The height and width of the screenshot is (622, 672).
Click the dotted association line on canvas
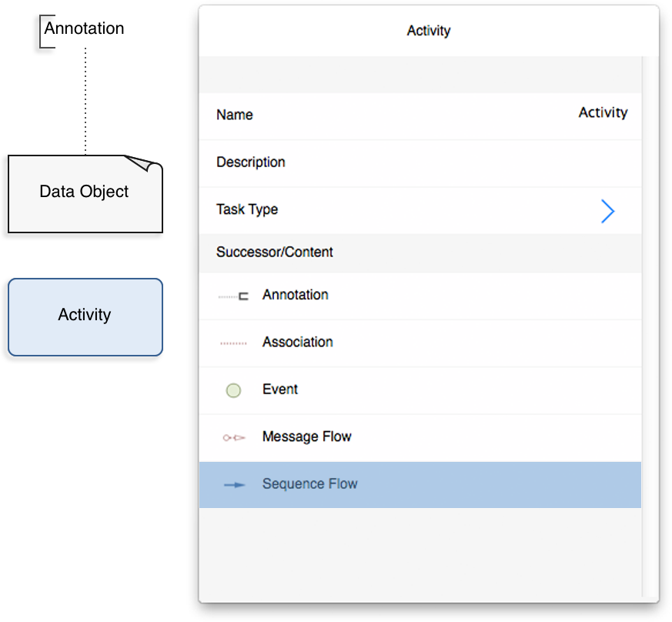point(85,102)
